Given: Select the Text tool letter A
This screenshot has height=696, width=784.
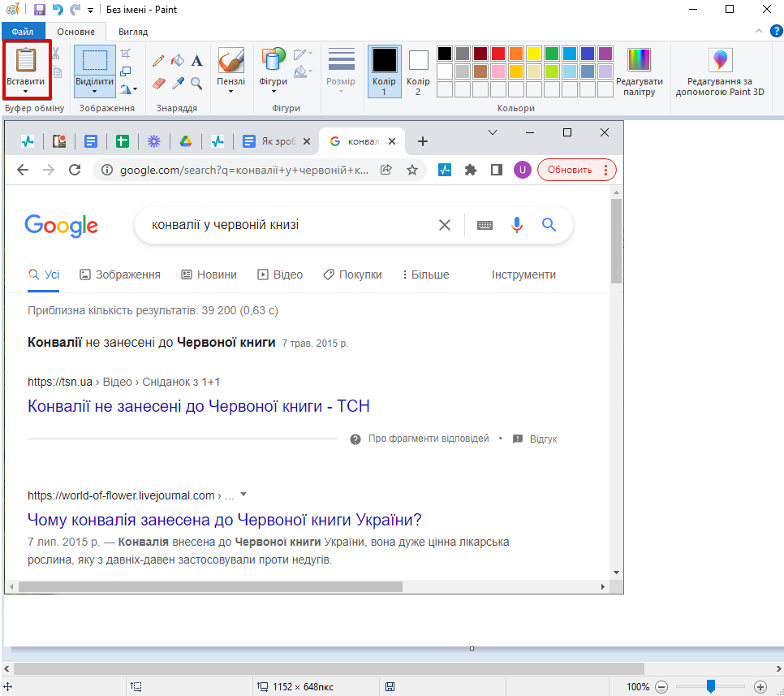Looking at the screenshot, I should [197, 61].
